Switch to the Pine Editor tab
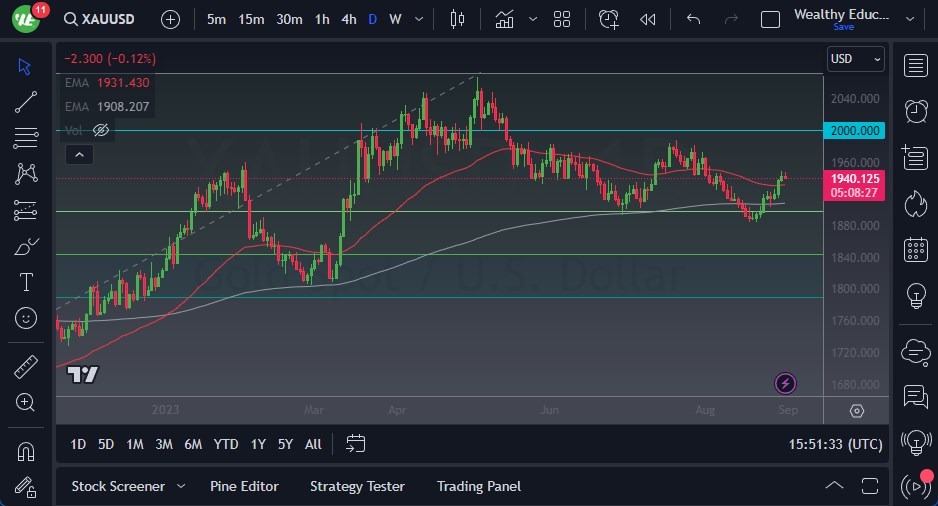Image resolution: width=938 pixels, height=506 pixels. tap(244, 486)
